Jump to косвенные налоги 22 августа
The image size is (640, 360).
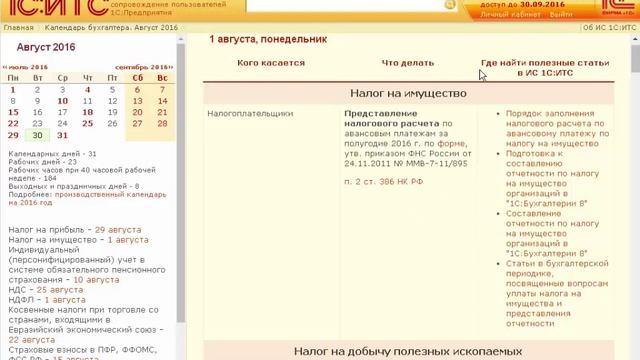point(31,340)
